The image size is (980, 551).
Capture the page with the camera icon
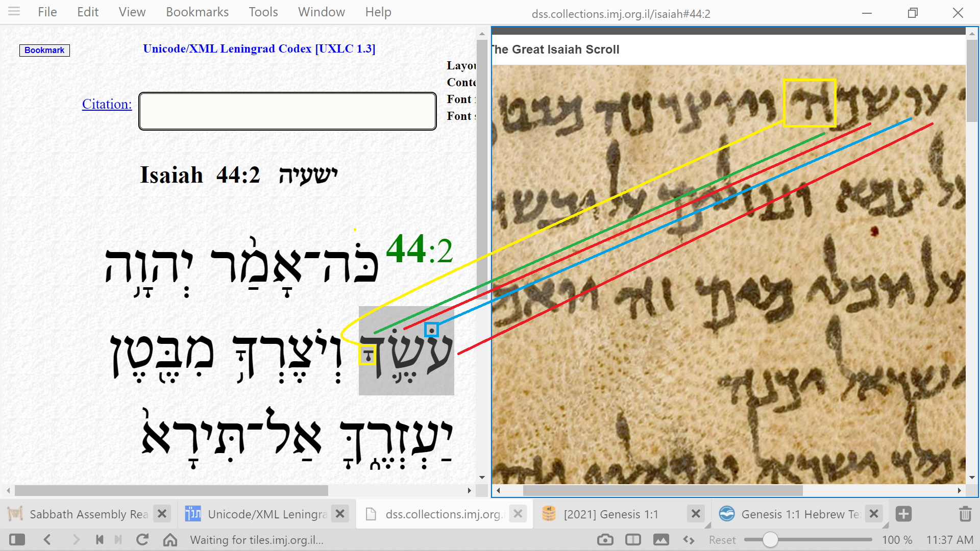(605, 540)
